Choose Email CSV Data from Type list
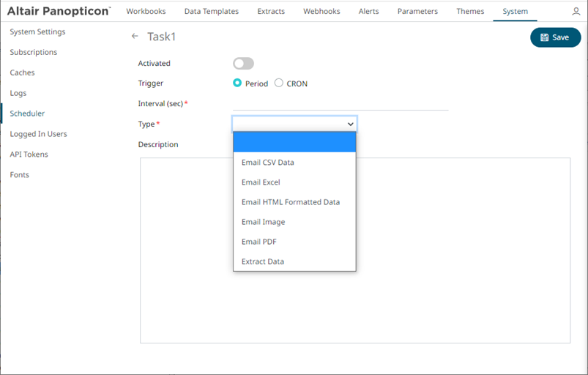This screenshot has width=588, height=375. [268, 163]
